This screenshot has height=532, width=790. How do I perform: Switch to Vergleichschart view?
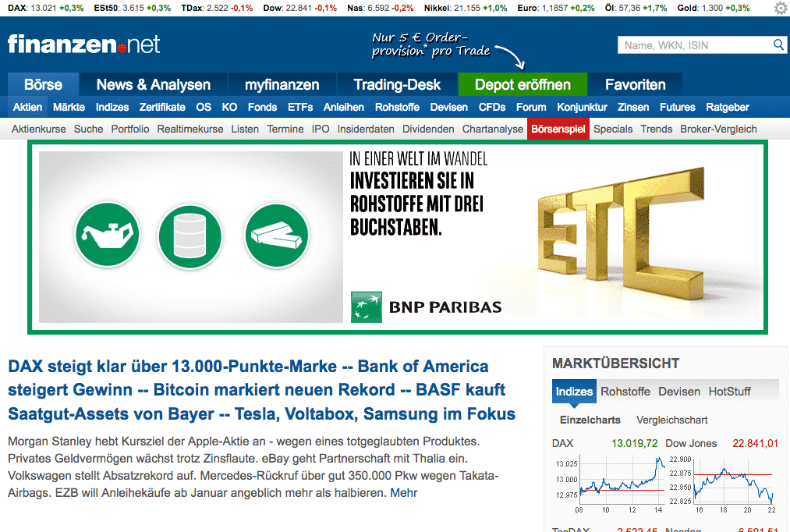pos(672,420)
